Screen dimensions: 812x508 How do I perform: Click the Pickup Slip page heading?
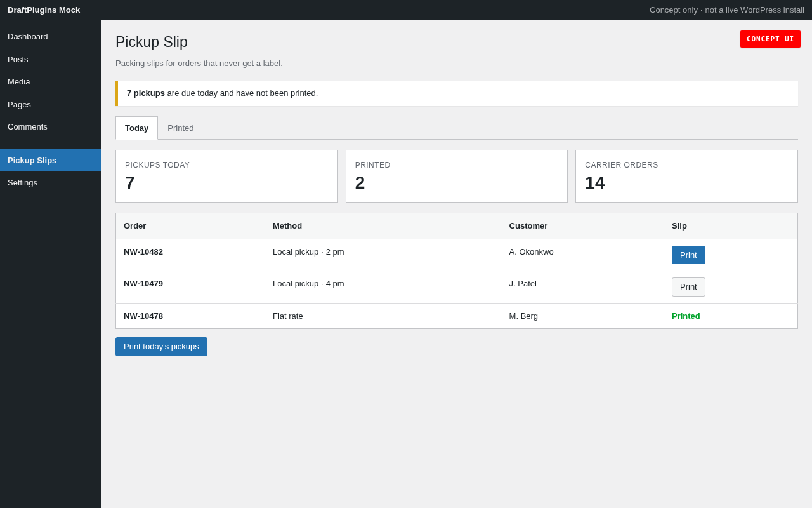pos(152,43)
